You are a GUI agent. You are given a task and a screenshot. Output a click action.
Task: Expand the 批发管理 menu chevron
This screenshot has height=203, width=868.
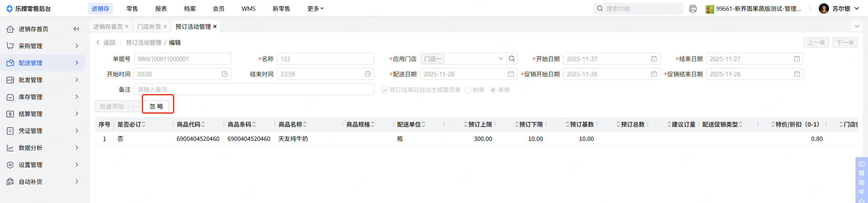pyautogui.click(x=77, y=80)
